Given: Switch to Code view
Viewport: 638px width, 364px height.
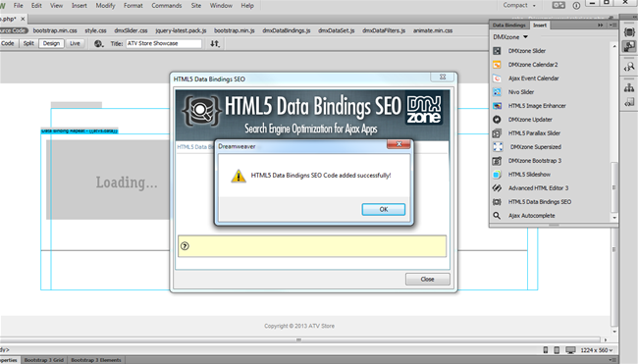Looking at the screenshot, I should [x=8, y=43].
